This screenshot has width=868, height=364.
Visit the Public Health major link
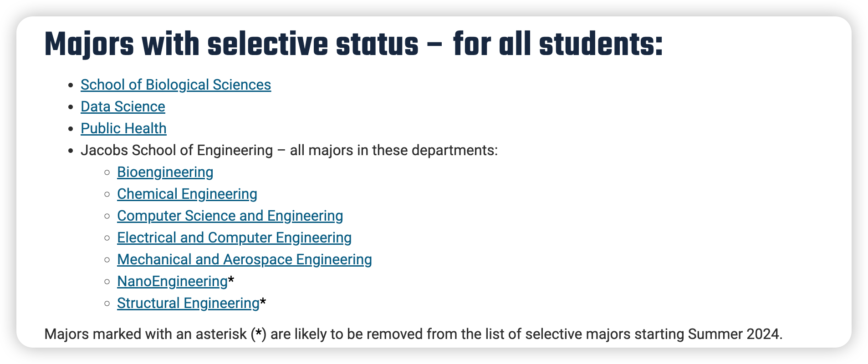pyautogui.click(x=123, y=128)
